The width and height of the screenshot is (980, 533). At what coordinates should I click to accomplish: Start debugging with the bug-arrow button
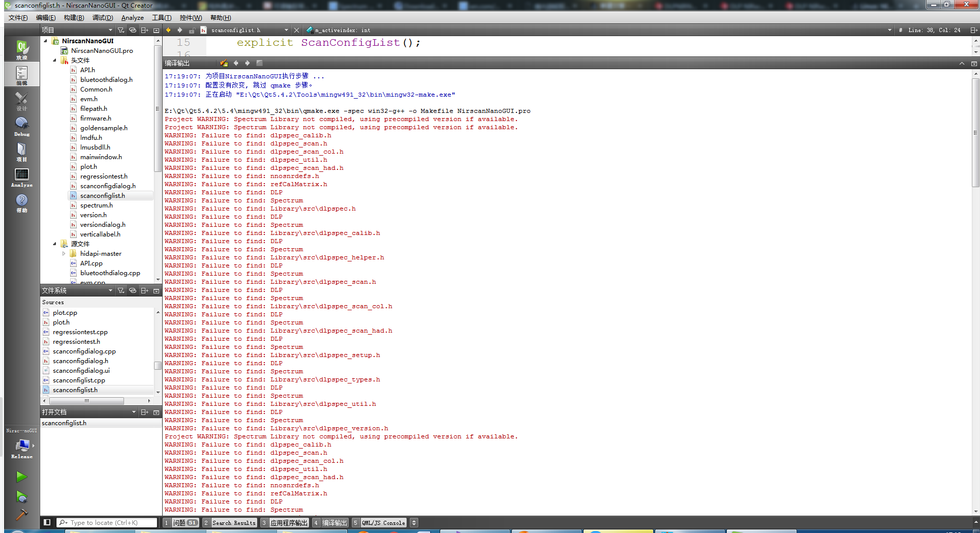(x=21, y=496)
